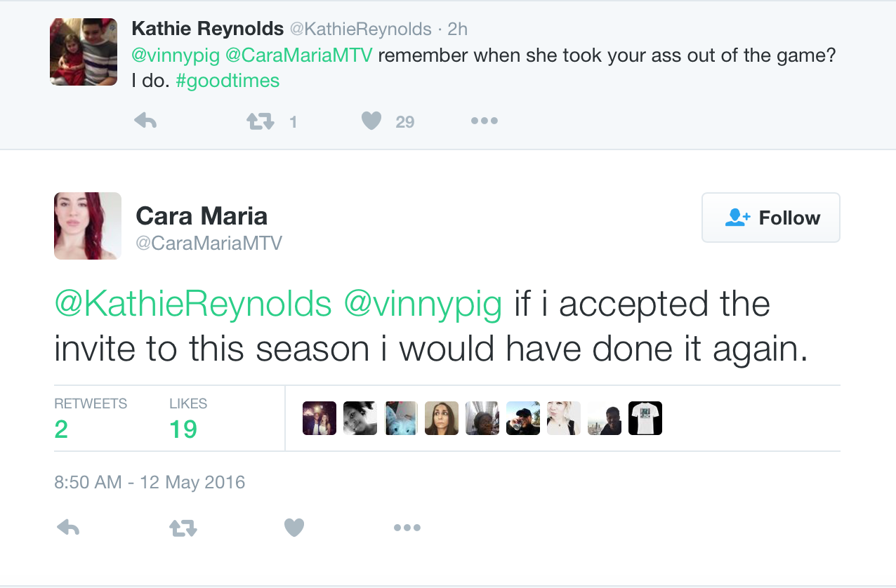The image size is (896, 588).
Task: Open the #goodtimes hashtag
Action: tap(228, 81)
